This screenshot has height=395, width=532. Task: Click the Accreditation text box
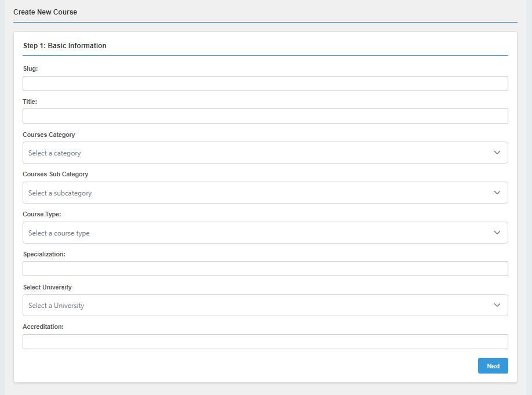265,341
